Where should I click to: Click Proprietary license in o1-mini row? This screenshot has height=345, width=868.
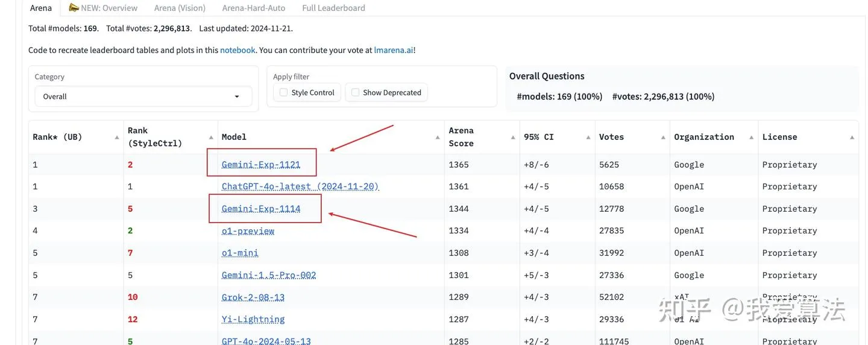(x=790, y=253)
